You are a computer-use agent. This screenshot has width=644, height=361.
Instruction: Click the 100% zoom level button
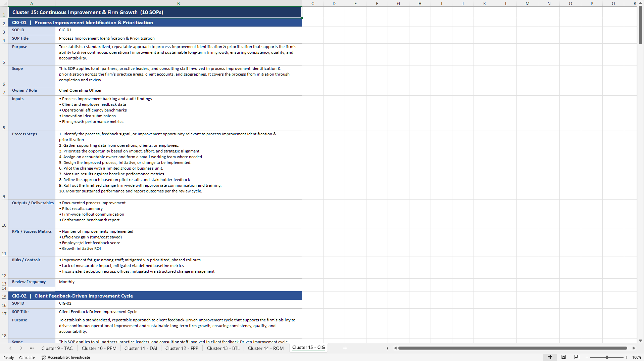click(x=637, y=357)
